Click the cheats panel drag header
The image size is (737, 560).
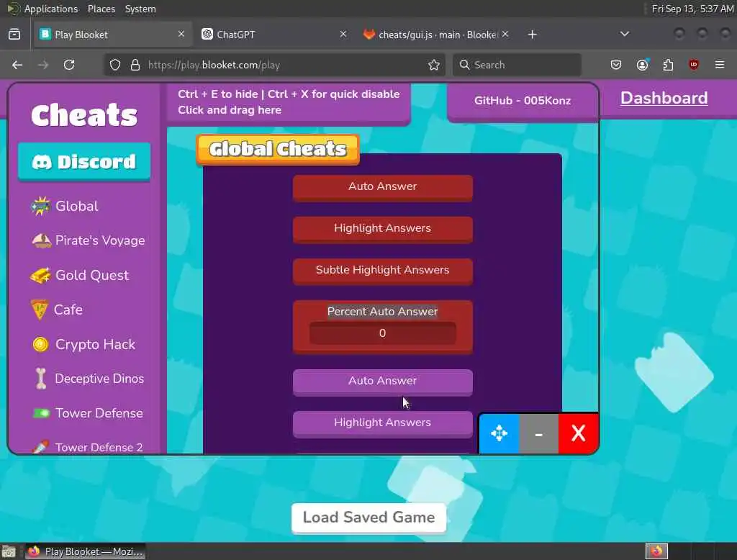(x=289, y=102)
